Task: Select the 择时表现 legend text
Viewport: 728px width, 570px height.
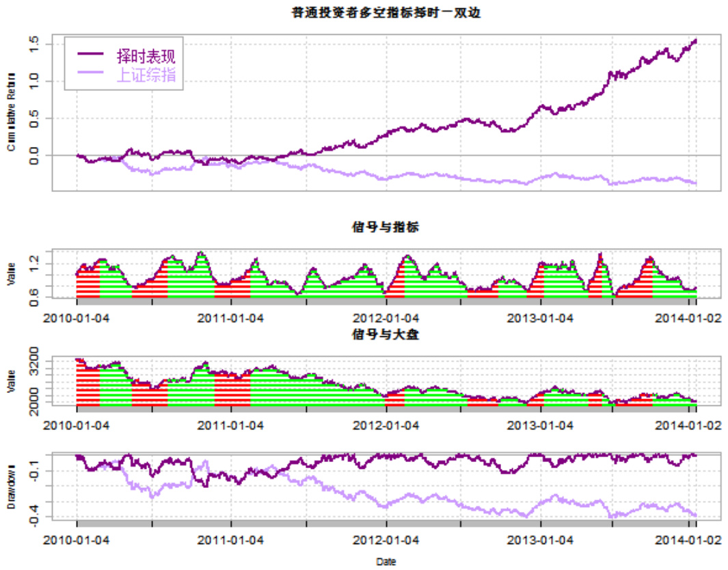Action: click(x=146, y=55)
